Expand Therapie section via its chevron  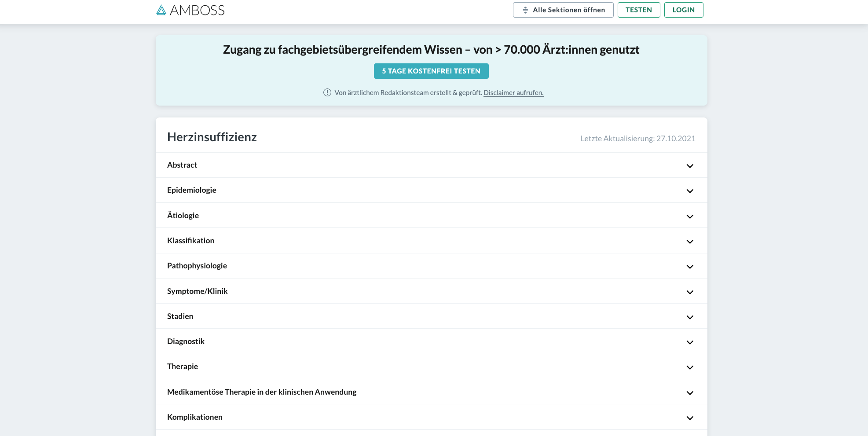tap(690, 367)
